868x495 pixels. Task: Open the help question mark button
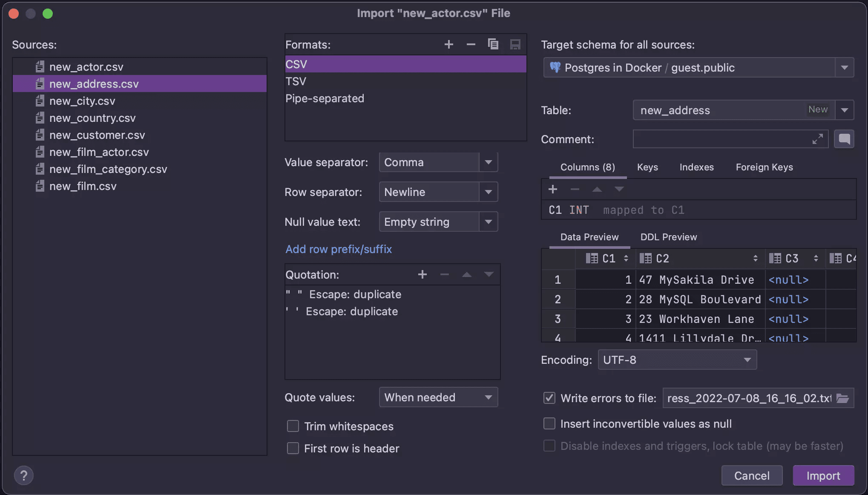click(24, 475)
